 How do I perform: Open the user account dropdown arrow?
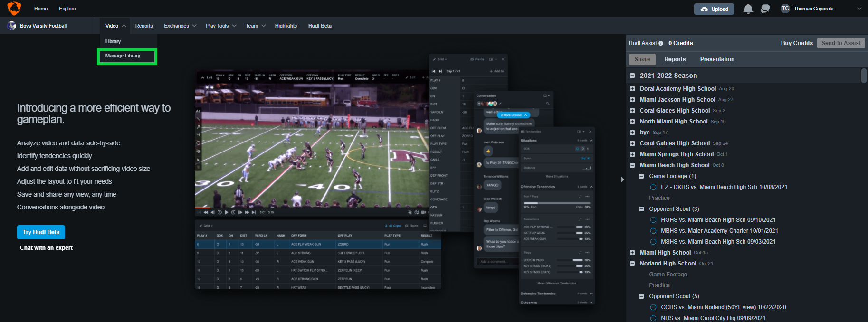tap(859, 9)
